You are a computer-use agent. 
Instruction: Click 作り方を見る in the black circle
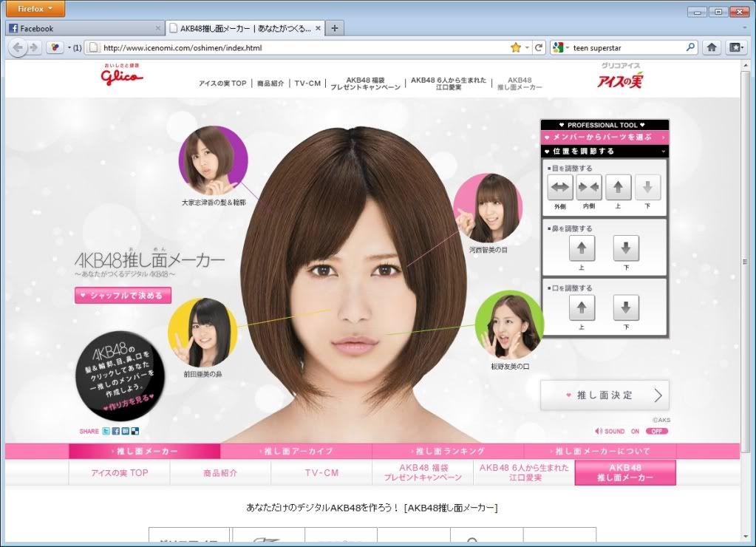pyautogui.click(x=129, y=402)
